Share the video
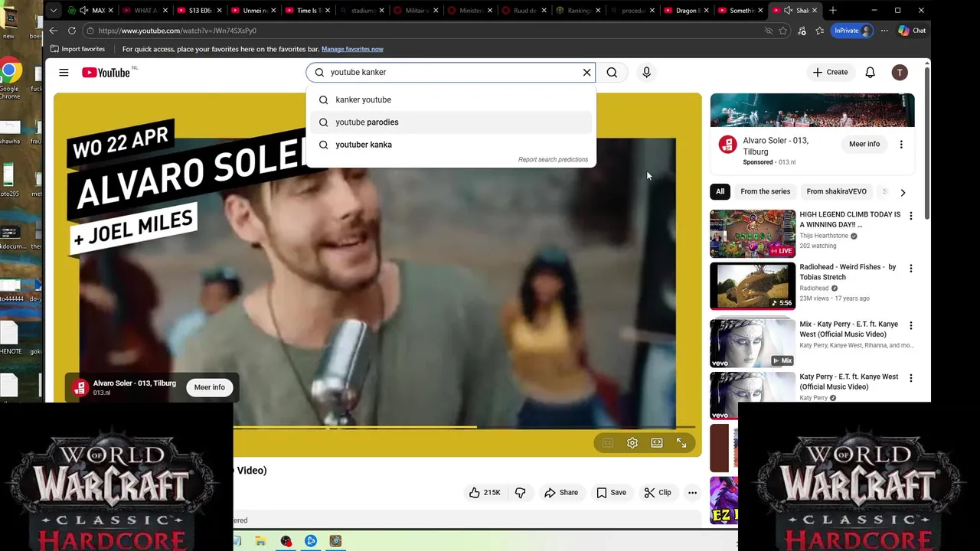The width and height of the screenshot is (980, 551). click(561, 493)
